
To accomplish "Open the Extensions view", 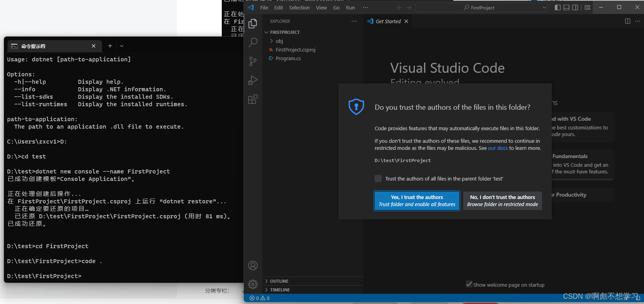I will point(253,99).
